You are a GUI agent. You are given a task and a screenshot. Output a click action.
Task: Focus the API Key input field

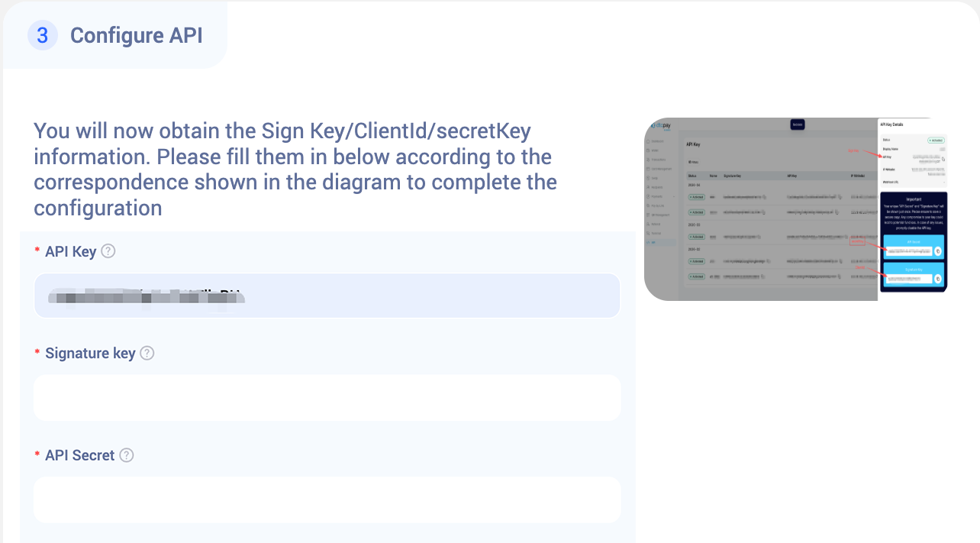(327, 296)
